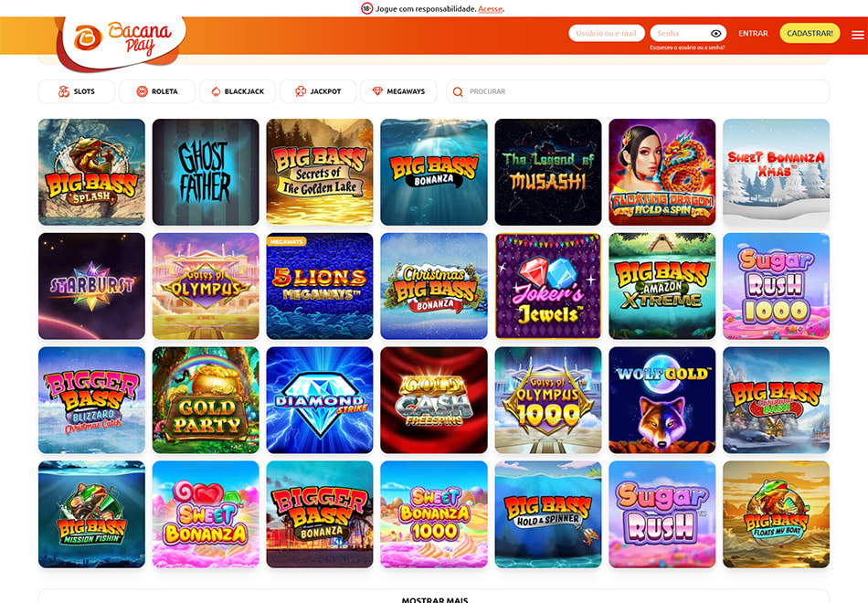
Task: Select the Roleta category filter
Action: pyautogui.click(x=157, y=91)
